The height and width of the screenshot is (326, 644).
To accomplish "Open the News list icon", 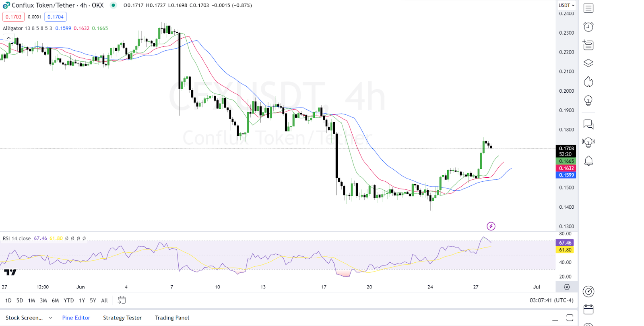I will pos(588,45).
